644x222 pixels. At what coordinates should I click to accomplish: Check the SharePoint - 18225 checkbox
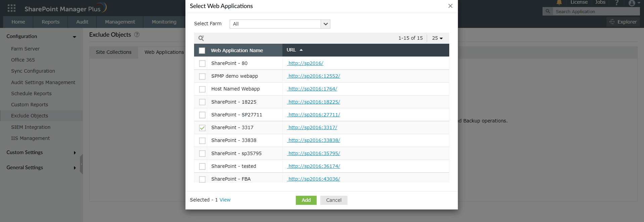click(x=202, y=102)
